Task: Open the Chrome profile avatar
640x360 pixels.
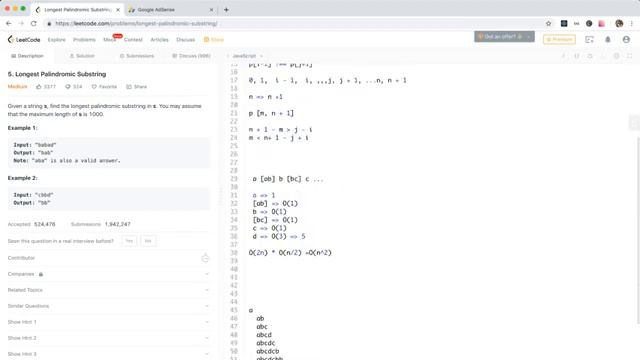Action: 619,24
